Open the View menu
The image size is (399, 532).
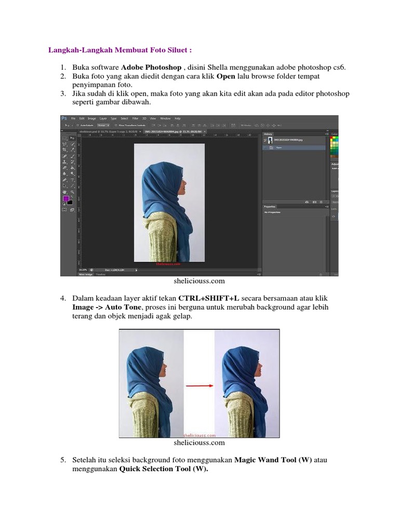tap(153, 118)
